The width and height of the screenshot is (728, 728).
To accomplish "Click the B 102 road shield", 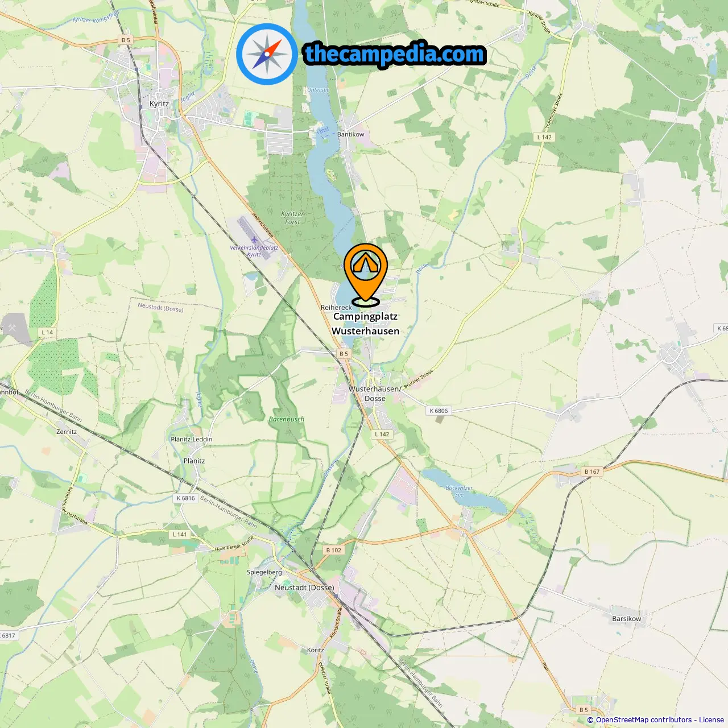I will coord(334,550).
